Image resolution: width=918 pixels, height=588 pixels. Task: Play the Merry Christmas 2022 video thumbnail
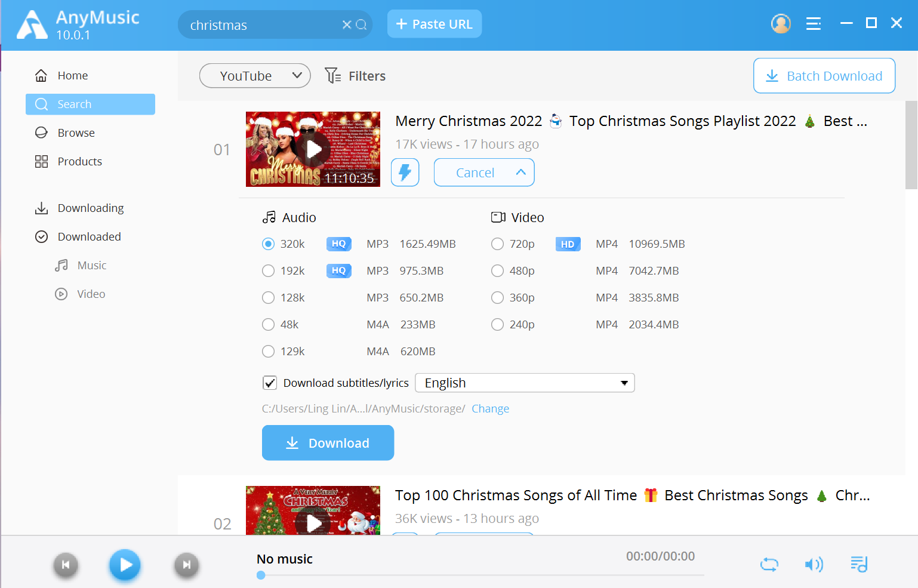pos(313,149)
